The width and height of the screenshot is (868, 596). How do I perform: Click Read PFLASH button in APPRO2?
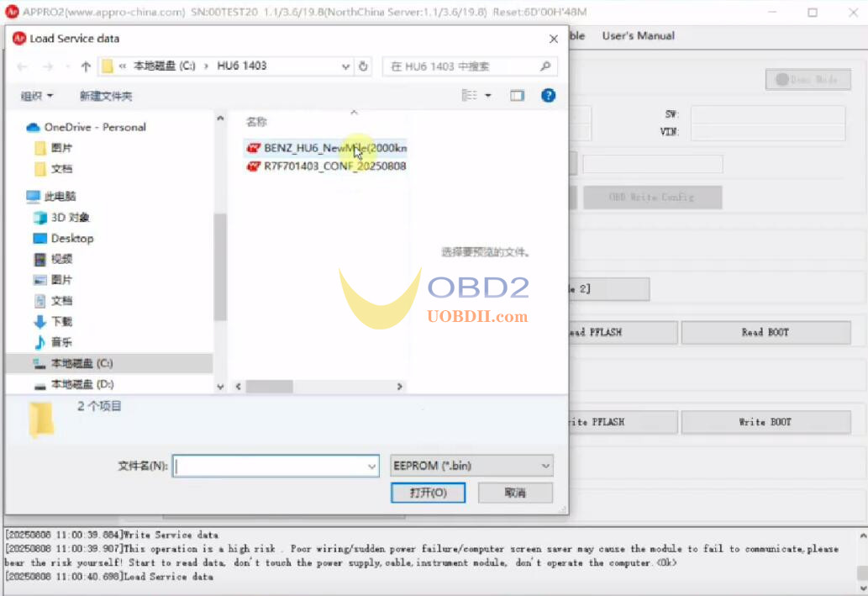tap(623, 332)
